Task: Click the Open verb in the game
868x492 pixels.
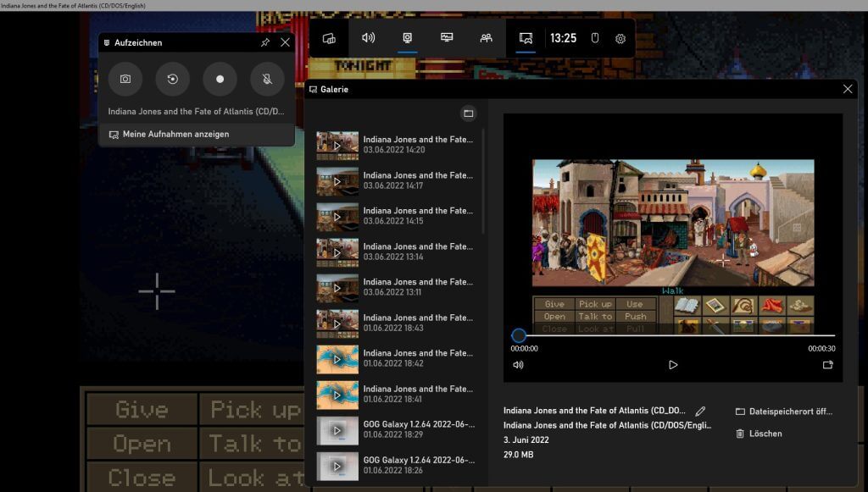Action: pyautogui.click(x=142, y=444)
